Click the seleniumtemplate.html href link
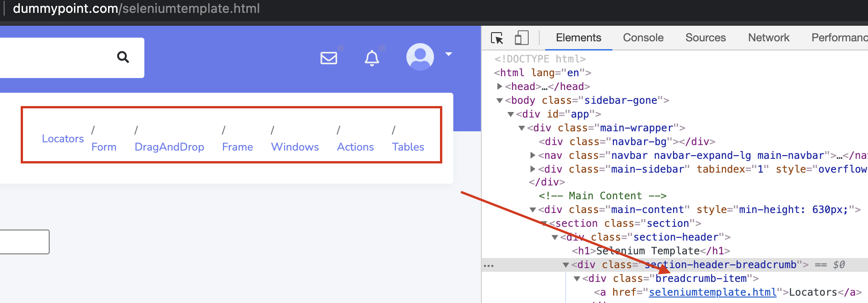Screen dimensions: 868x303 (x=712, y=292)
